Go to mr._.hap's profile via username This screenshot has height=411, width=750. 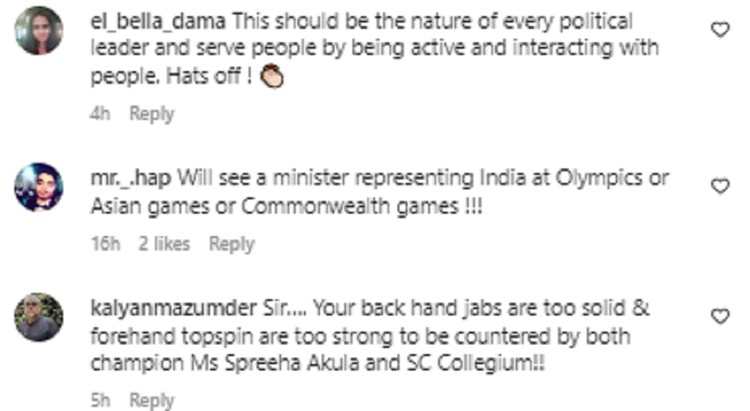[131, 178]
